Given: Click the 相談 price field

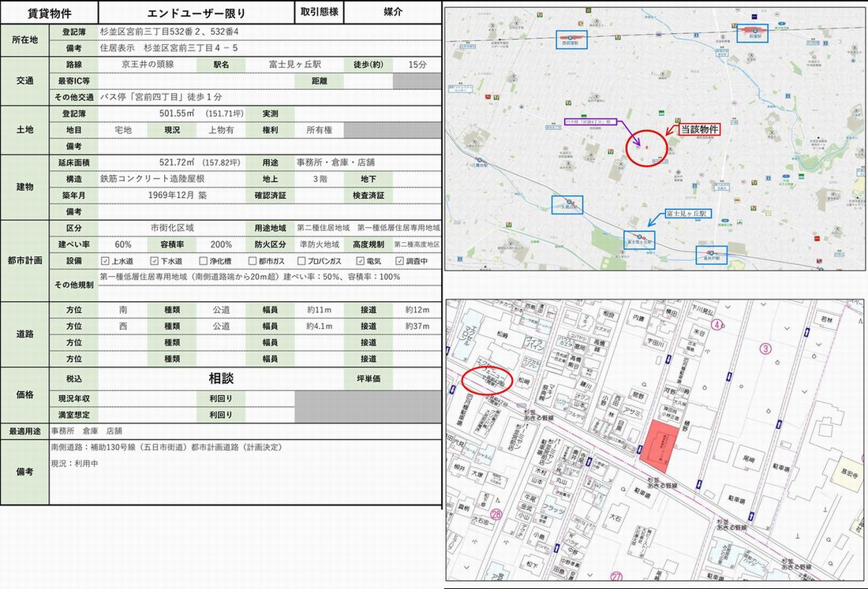Looking at the screenshot, I should pos(221,378).
